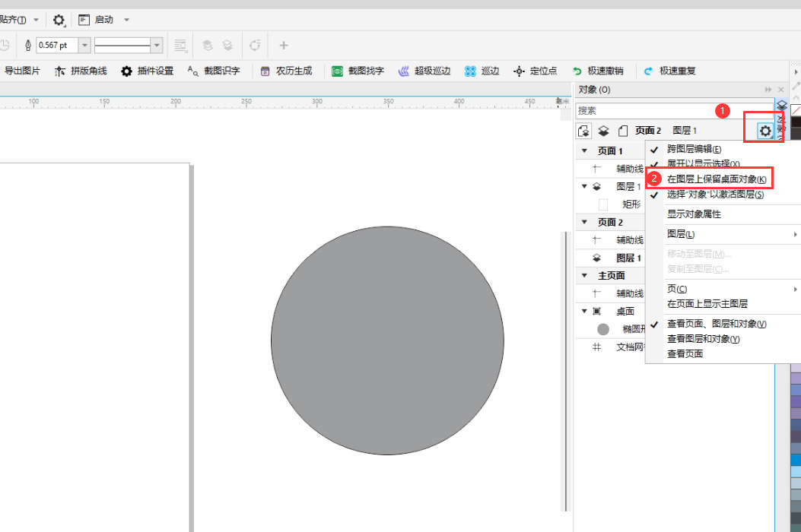Click the 定位点 anchor point icon

[x=519, y=71]
